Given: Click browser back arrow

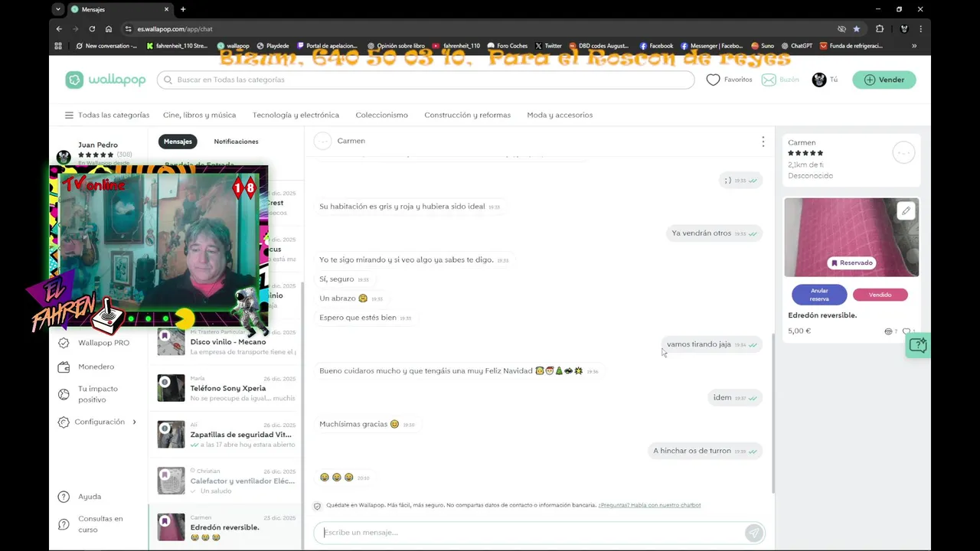Looking at the screenshot, I should [x=59, y=29].
